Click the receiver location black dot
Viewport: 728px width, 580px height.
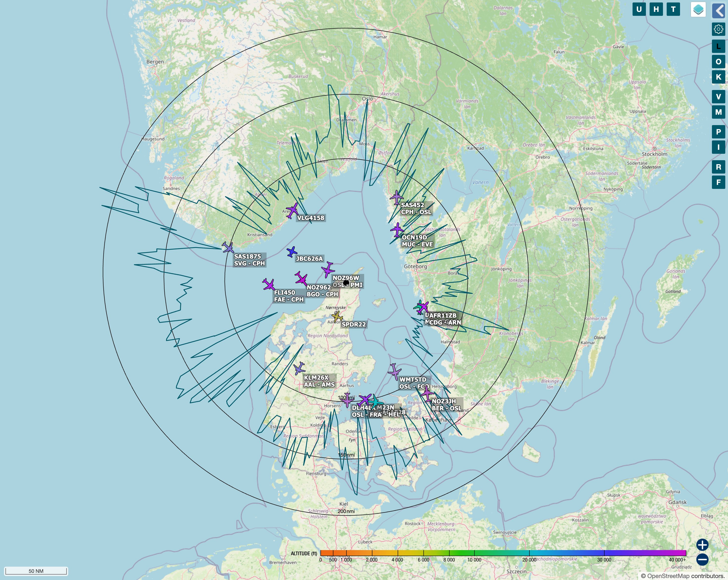click(x=346, y=283)
